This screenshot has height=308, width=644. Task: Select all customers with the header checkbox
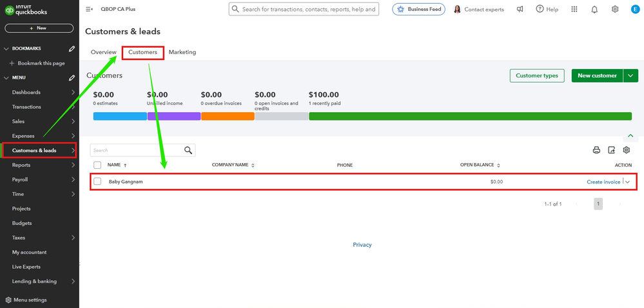pyautogui.click(x=97, y=165)
